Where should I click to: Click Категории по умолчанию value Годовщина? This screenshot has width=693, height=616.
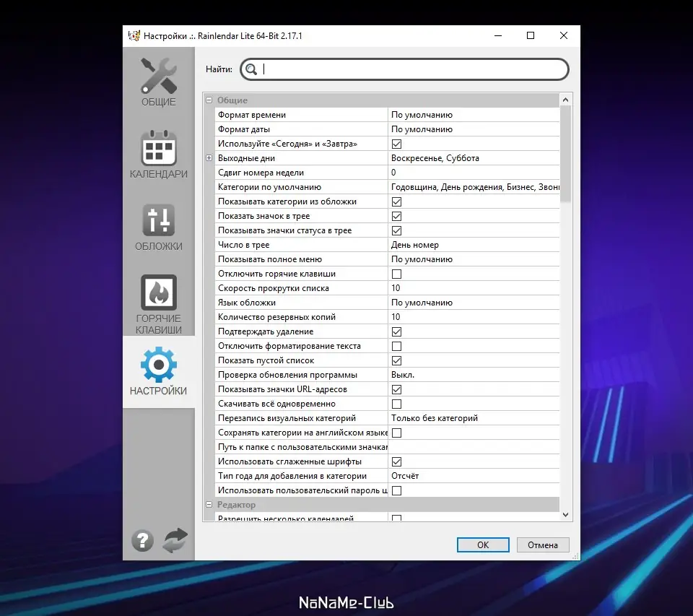(x=474, y=187)
